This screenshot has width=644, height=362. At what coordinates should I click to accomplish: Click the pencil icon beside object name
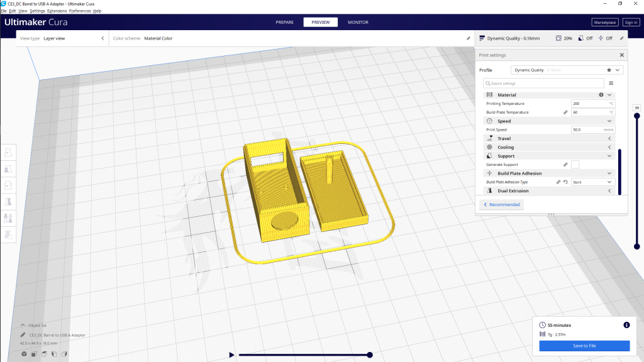pos(23,335)
